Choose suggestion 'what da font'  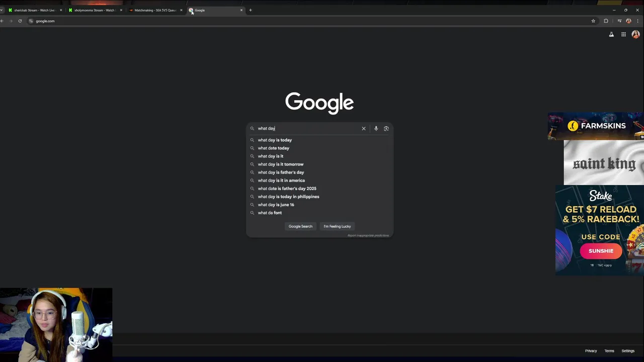click(319, 213)
